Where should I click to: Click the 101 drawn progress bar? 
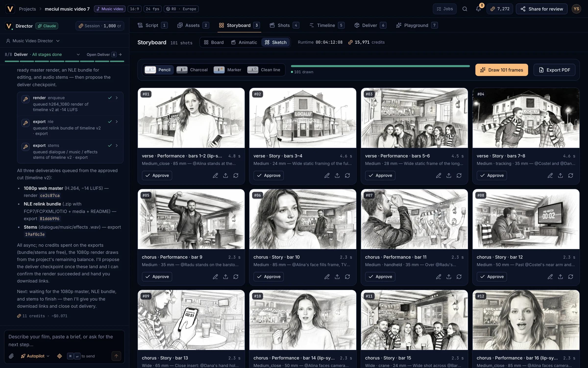380,66
